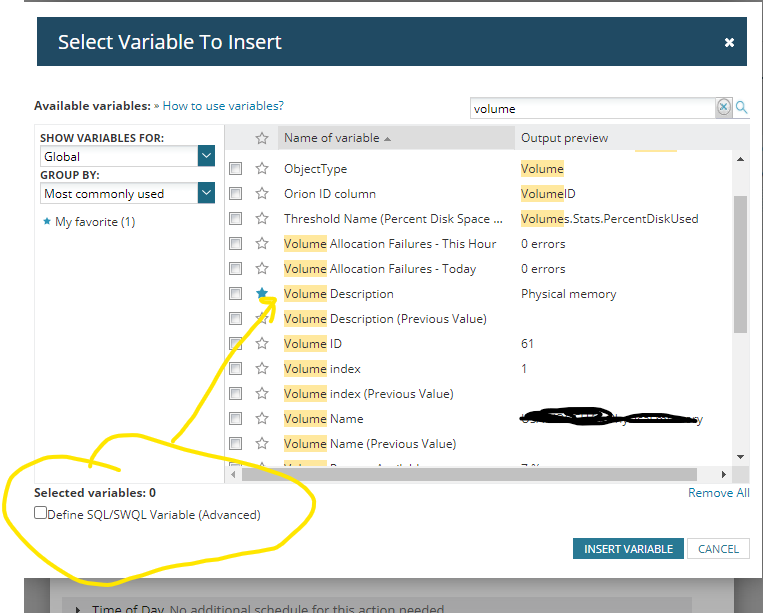This screenshot has width=763, height=613.
Task: Click the INSERT VARIABLE button
Action: 628,549
